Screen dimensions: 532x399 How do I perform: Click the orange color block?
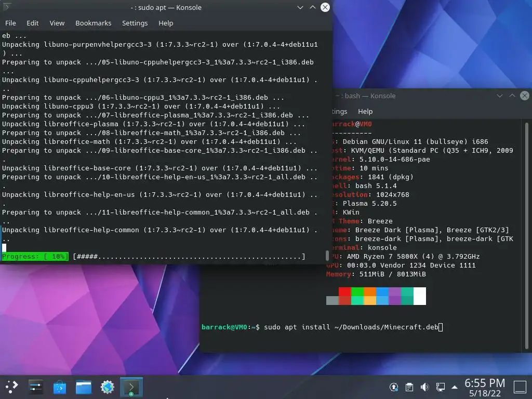point(370,292)
